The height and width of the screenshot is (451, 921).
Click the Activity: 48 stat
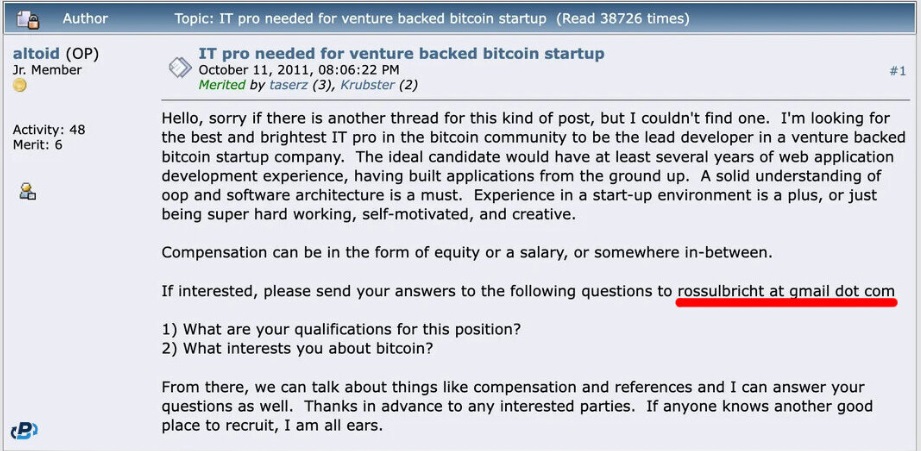click(x=48, y=130)
